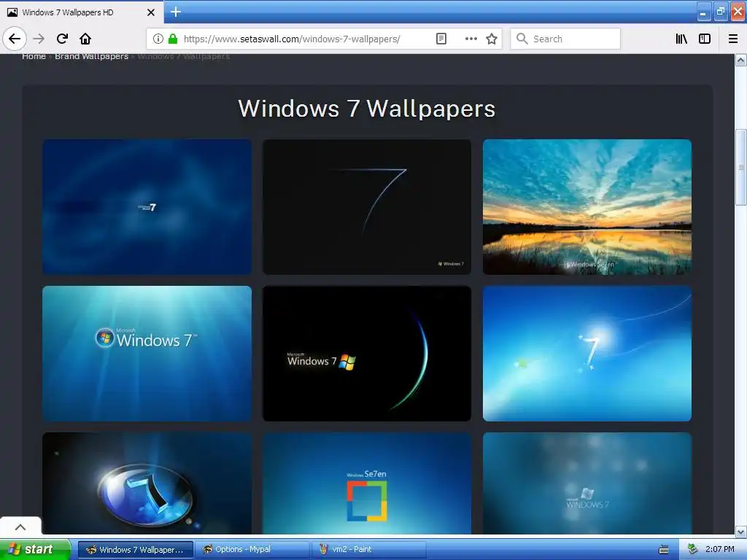Click the vertical scrollbar thumb
The height and width of the screenshot is (560, 747).
(741, 168)
